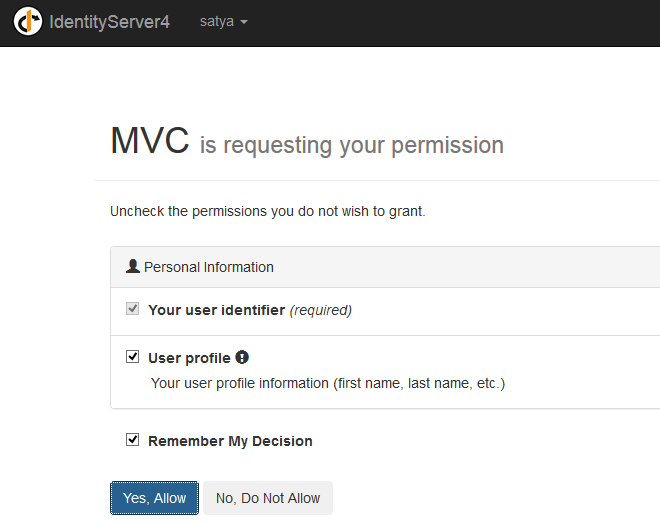Screen dimensions: 660x524
Task: Open the satya user menu
Action: click(x=224, y=21)
